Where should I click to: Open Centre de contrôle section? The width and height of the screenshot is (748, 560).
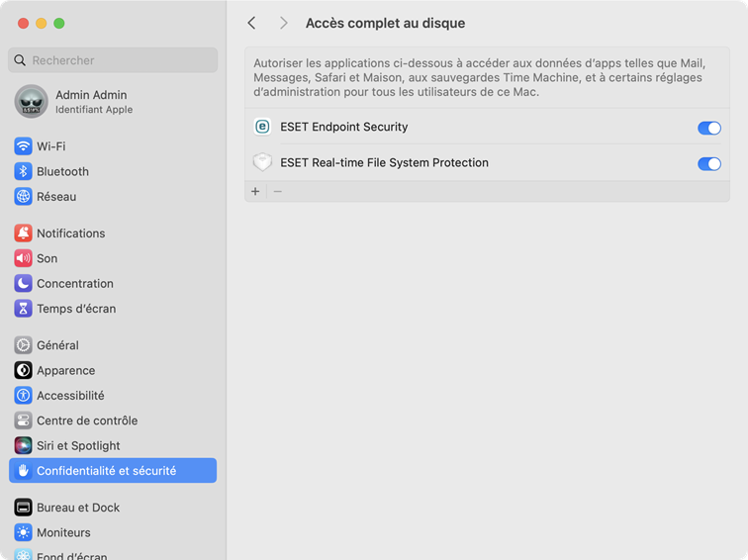click(87, 420)
